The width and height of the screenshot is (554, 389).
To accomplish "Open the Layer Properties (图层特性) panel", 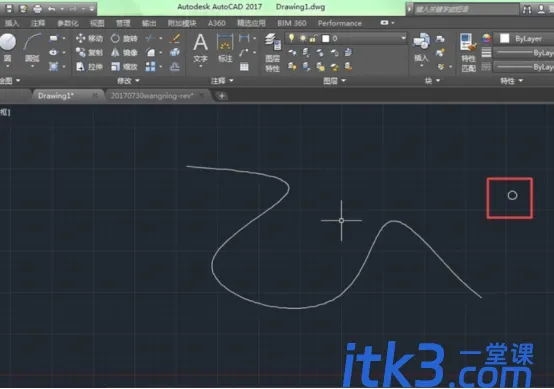I will 272,52.
